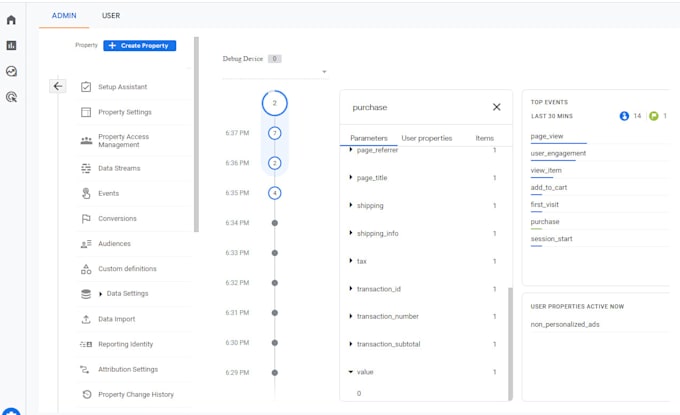Click the Property Change History clock icon
The height and width of the screenshot is (415, 680).
(x=87, y=394)
